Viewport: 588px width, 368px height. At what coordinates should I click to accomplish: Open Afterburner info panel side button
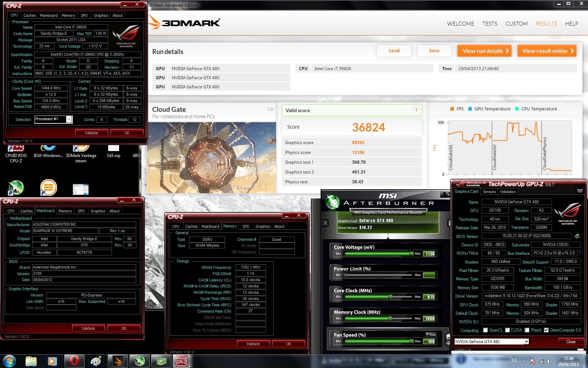[448, 223]
